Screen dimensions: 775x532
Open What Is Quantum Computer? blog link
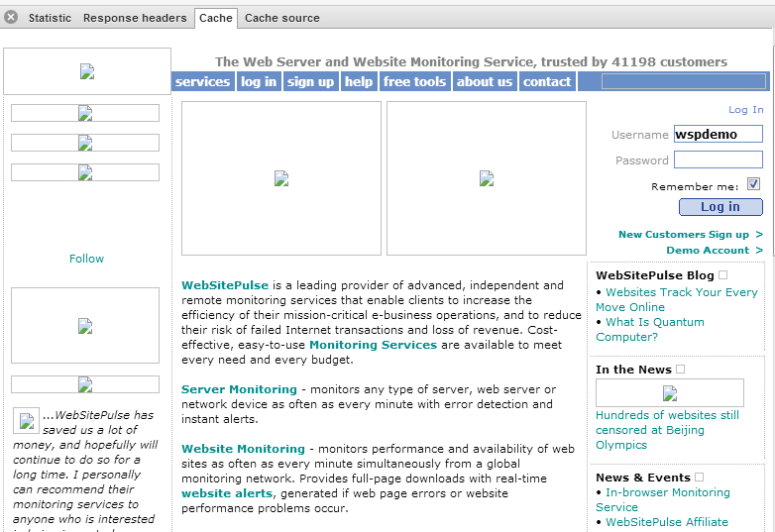pyautogui.click(x=650, y=329)
